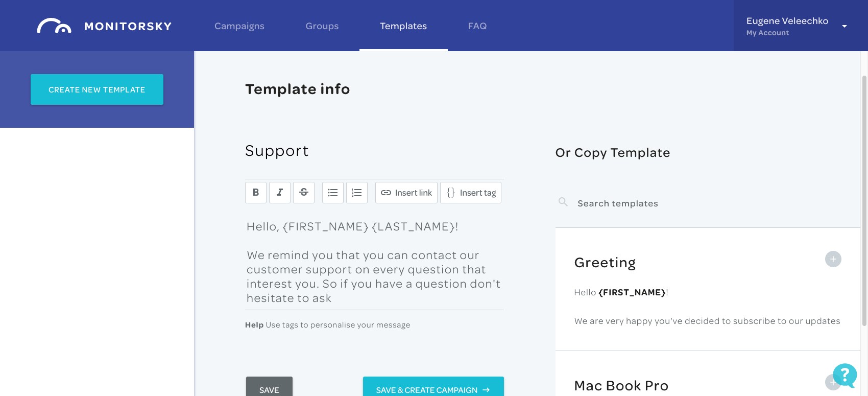Apply italic formatting icon
The height and width of the screenshot is (396, 868).
[280, 193]
